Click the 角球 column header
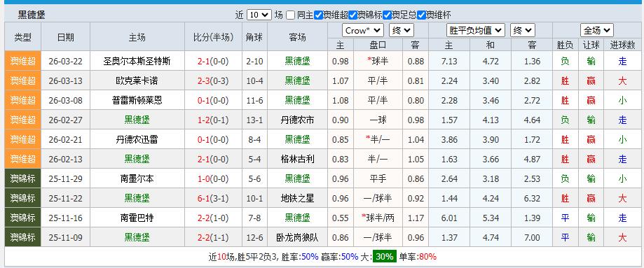Image resolution: width=644 pixels, height=268 pixels. (x=254, y=37)
